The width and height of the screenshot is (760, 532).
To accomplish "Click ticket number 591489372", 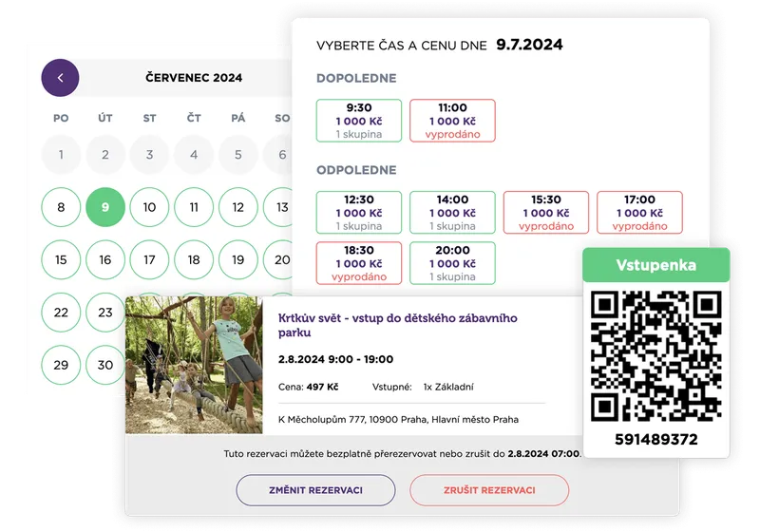I will [x=656, y=440].
